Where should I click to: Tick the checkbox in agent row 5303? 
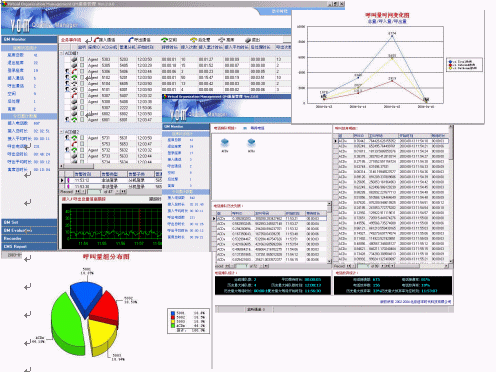(82, 59)
